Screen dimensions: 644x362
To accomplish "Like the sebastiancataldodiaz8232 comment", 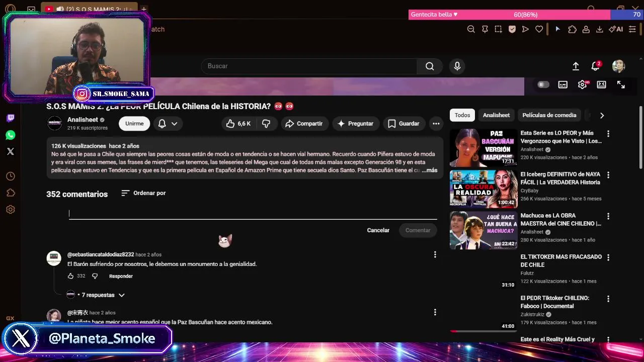I will 70,276.
